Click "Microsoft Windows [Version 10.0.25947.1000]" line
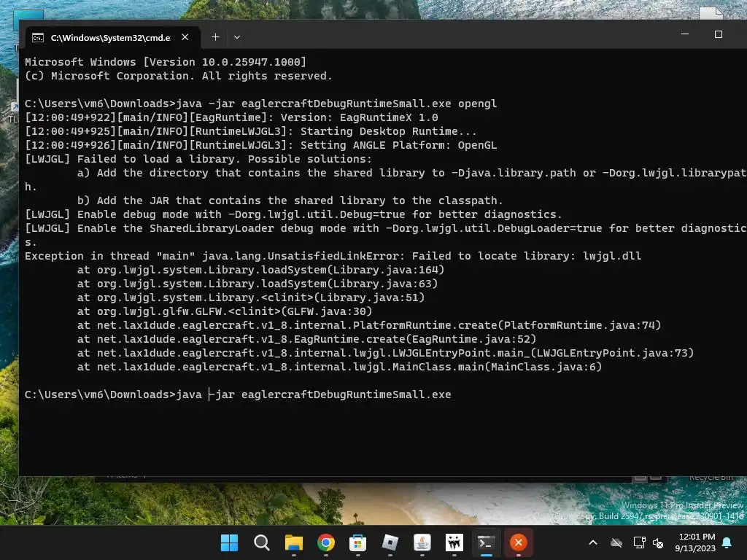The image size is (747, 560). (x=166, y=62)
